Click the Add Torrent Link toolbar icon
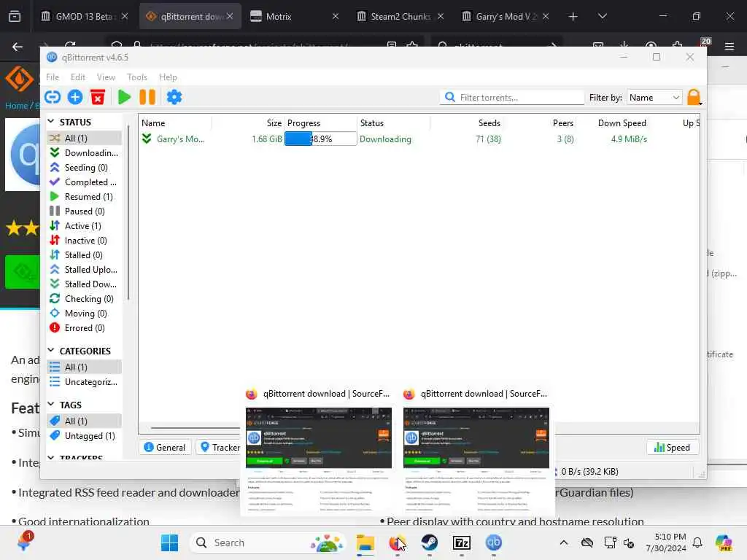This screenshot has width=747, height=560. point(53,97)
